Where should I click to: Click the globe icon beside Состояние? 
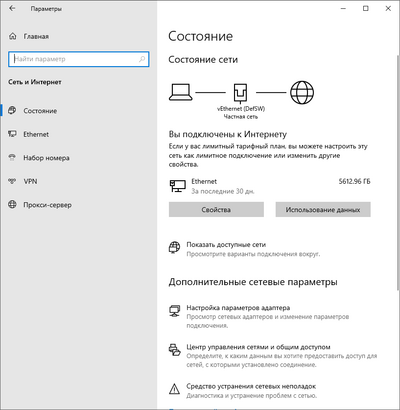tap(12, 110)
